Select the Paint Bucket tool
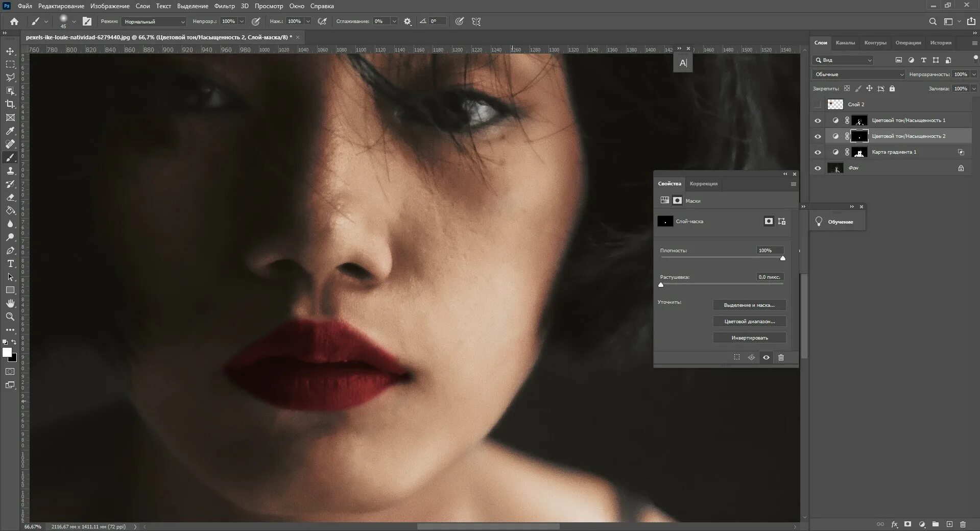The width and height of the screenshot is (980, 531). (10, 211)
